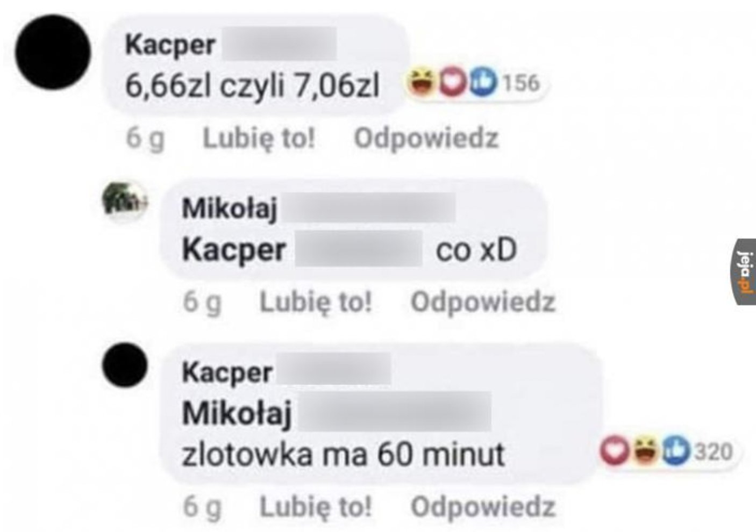Click 'Odpowiedz' under the '60 minut' reply
756x532 pixels.
tap(483, 506)
